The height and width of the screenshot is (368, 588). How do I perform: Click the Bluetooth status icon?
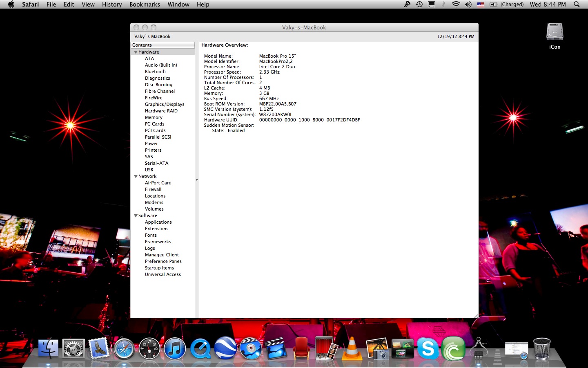[x=444, y=4]
